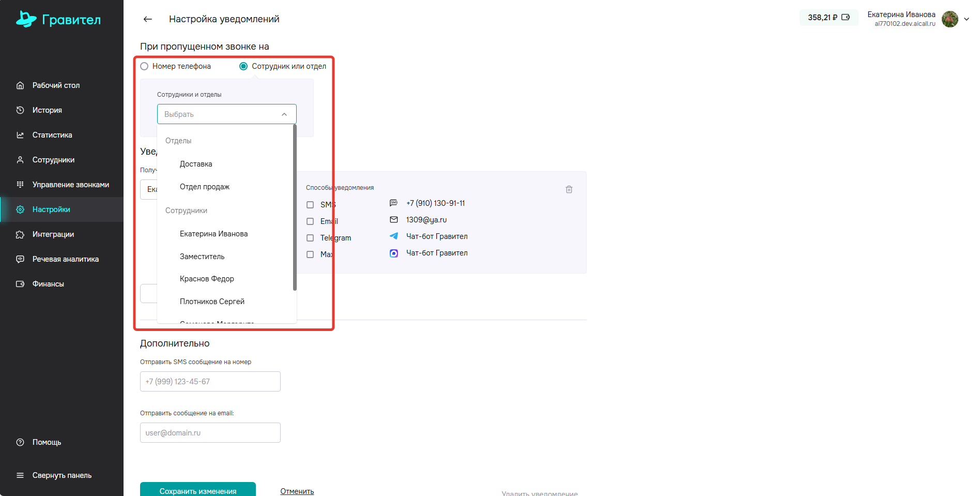Click the dropdown list scrollbar
The image size is (980, 496).
[295, 207]
